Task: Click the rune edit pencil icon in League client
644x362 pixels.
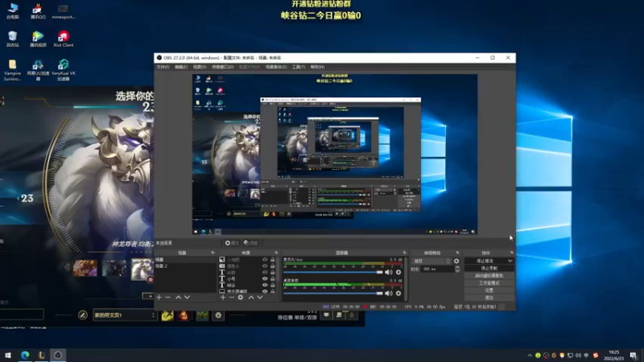Action: coord(83,315)
